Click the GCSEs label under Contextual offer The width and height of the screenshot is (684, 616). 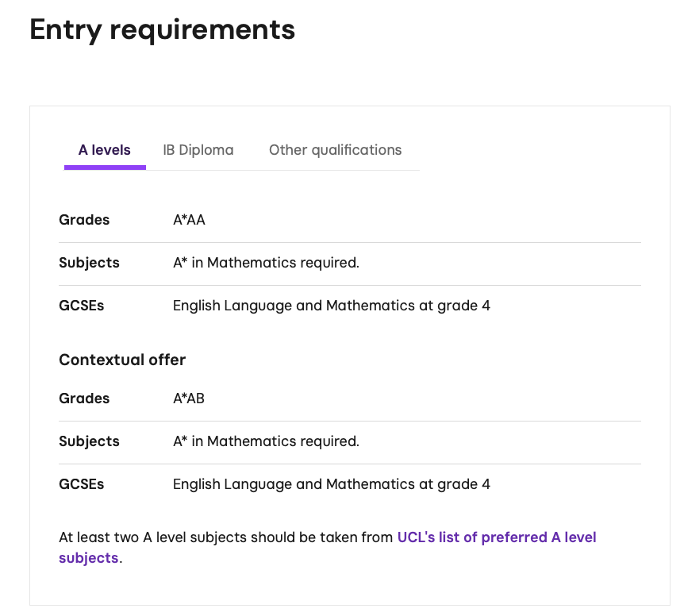point(81,484)
